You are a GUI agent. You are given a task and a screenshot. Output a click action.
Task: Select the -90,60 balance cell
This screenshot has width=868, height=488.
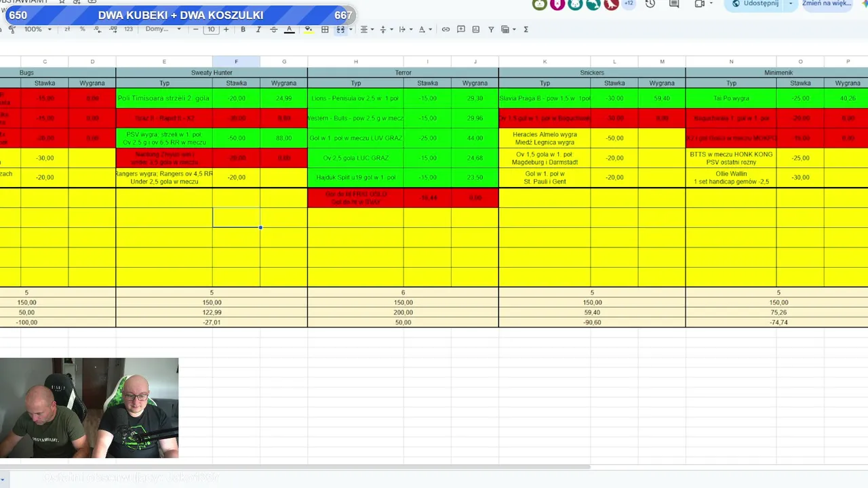point(592,323)
